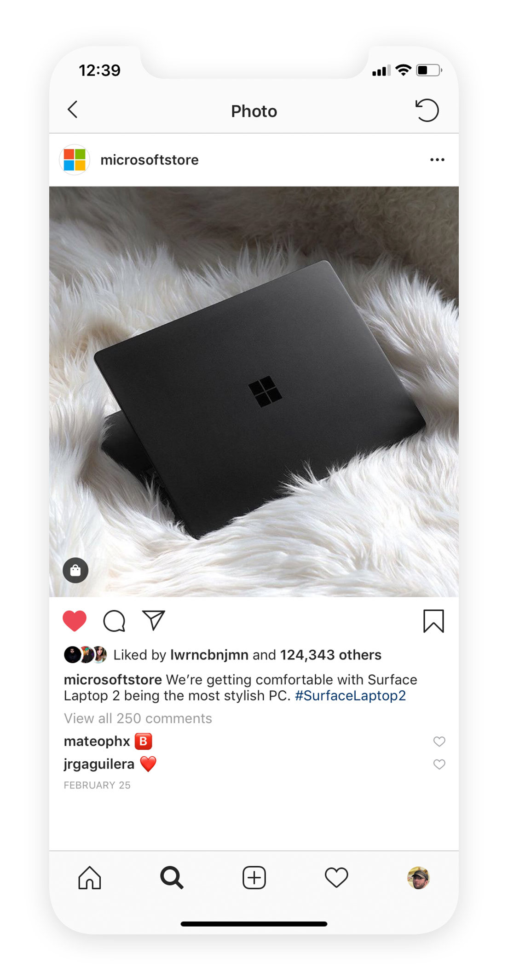Tap the shopping bag icon on the photo
Screen dimensions: 508x980
(75, 571)
